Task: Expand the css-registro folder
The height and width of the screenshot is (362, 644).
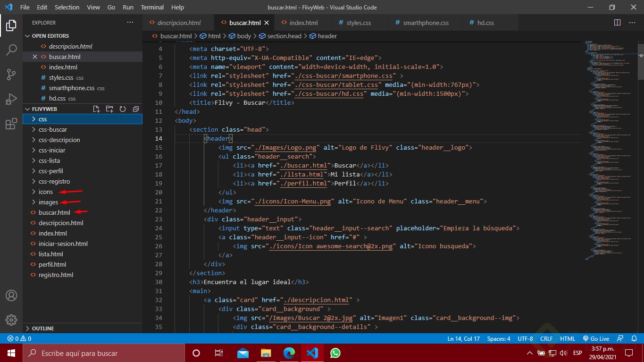Action: click(83, 181)
